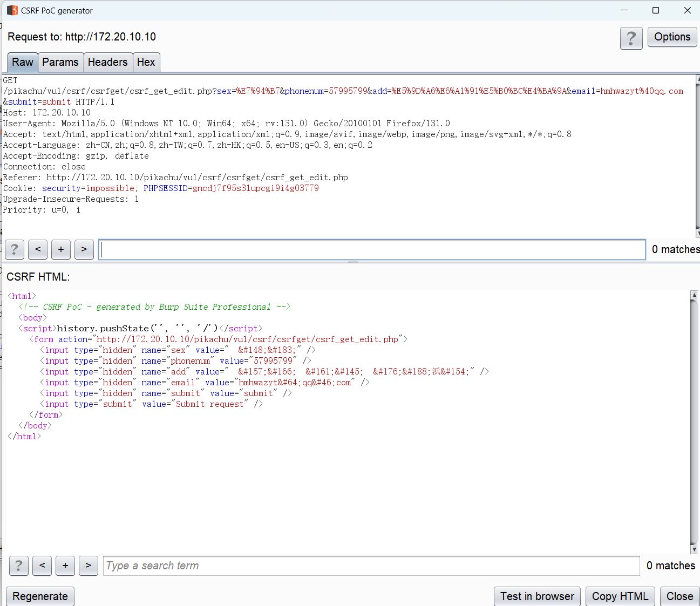700x606 pixels.
Task: Switch to the Raw tab
Action: click(23, 62)
